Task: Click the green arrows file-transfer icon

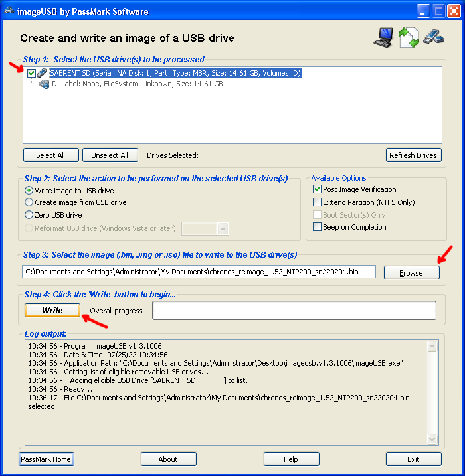Action: 409,37
